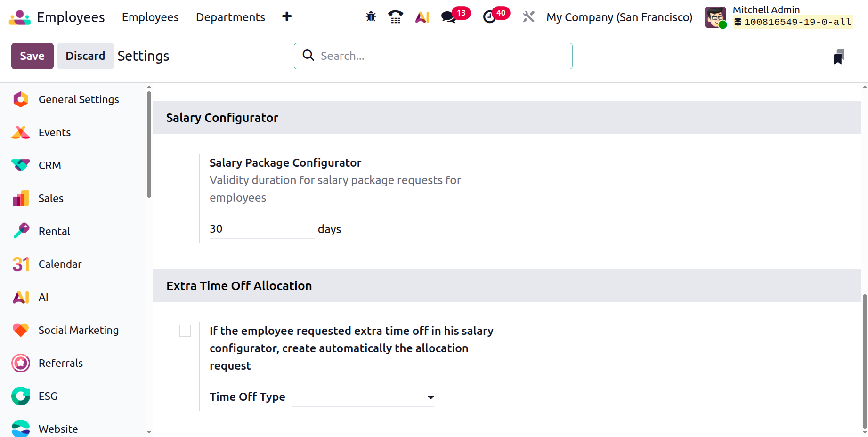The width and height of the screenshot is (868, 437).
Task: Click the Mitchell Admin avatar
Action: pyautogui.click(x=715, y=17)
